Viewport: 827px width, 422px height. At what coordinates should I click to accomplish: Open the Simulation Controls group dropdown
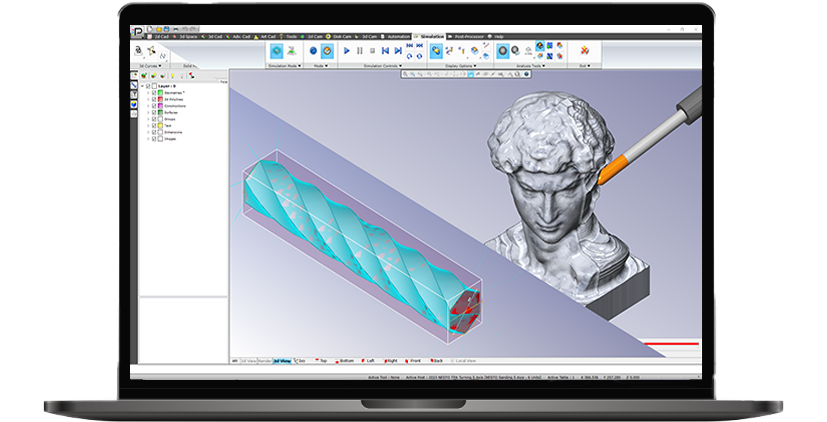383,66
